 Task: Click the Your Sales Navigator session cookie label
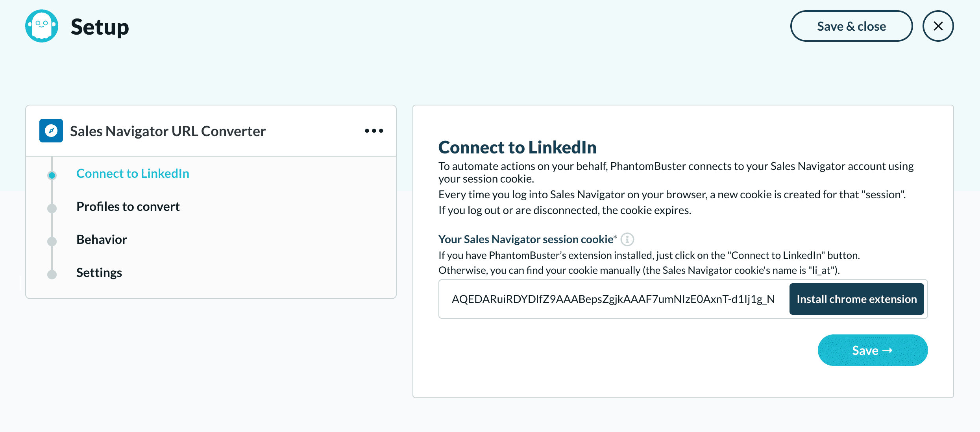tap(526, 239)
